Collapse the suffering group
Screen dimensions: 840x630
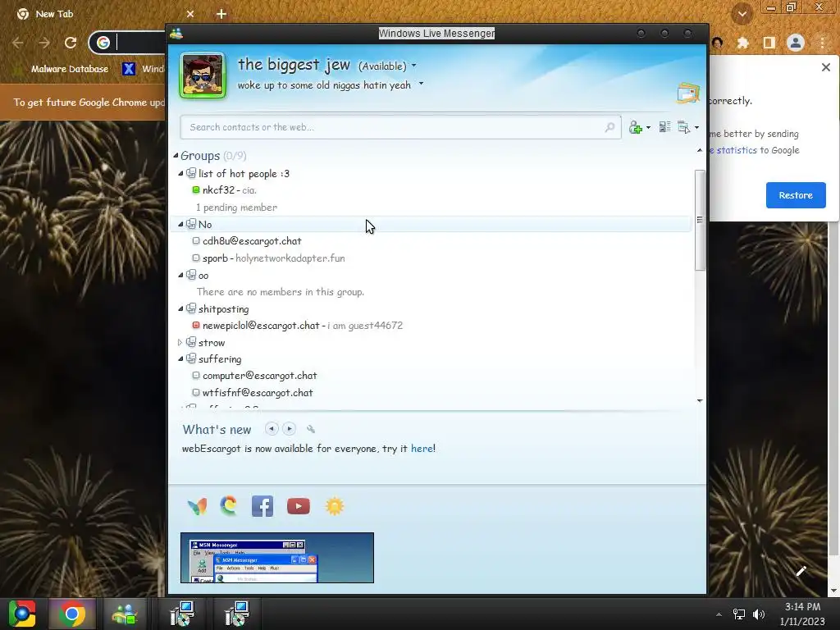pyautogui.click(x=180, y=359)
